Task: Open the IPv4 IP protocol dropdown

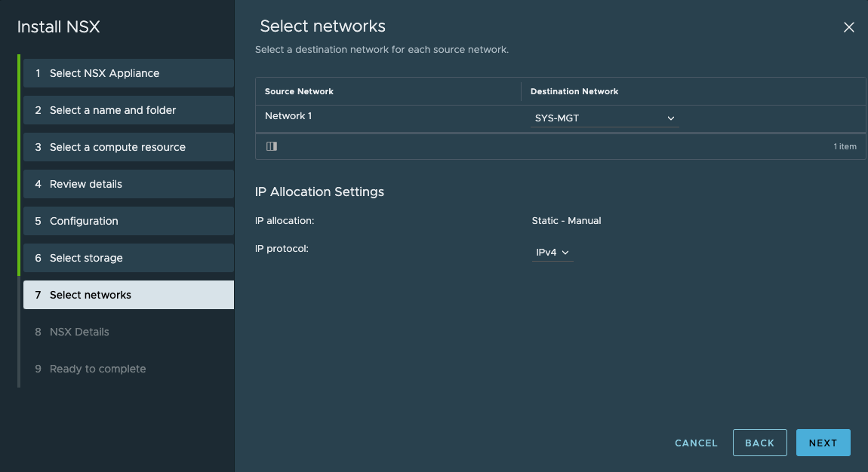Action: coord(552,252)
